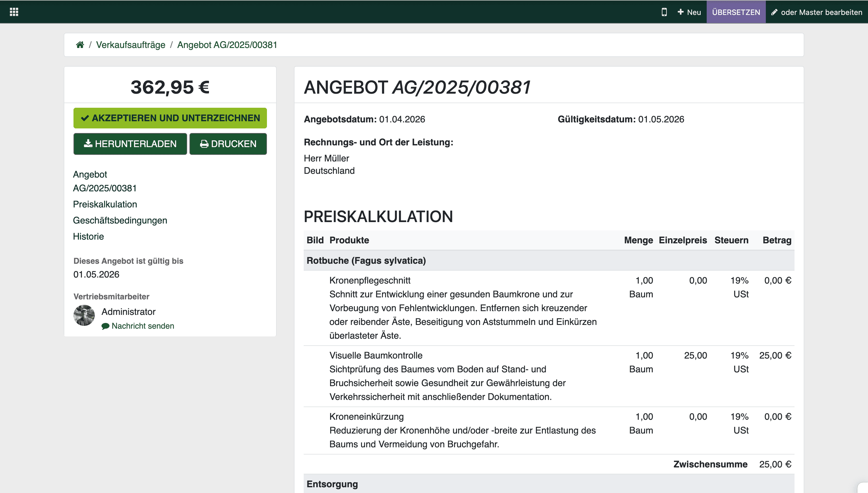Click Administrator avatar photo
Screen dimensions: 868x493
84,315
